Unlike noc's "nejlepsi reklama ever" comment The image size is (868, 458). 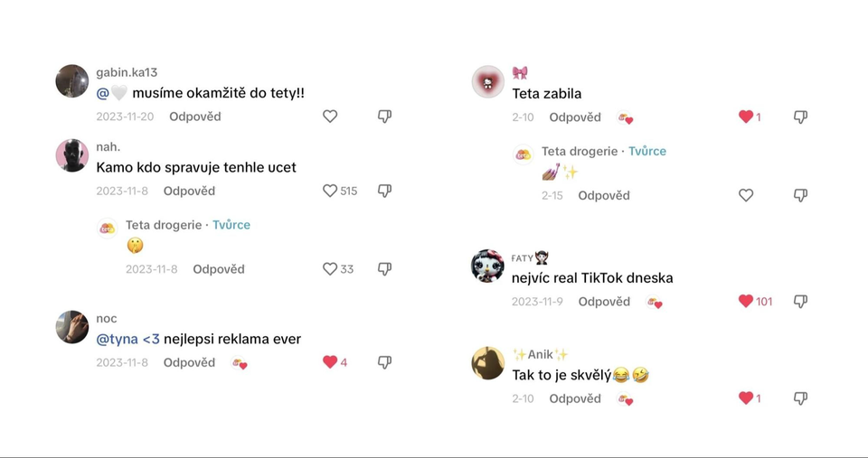tap(330, 362)
